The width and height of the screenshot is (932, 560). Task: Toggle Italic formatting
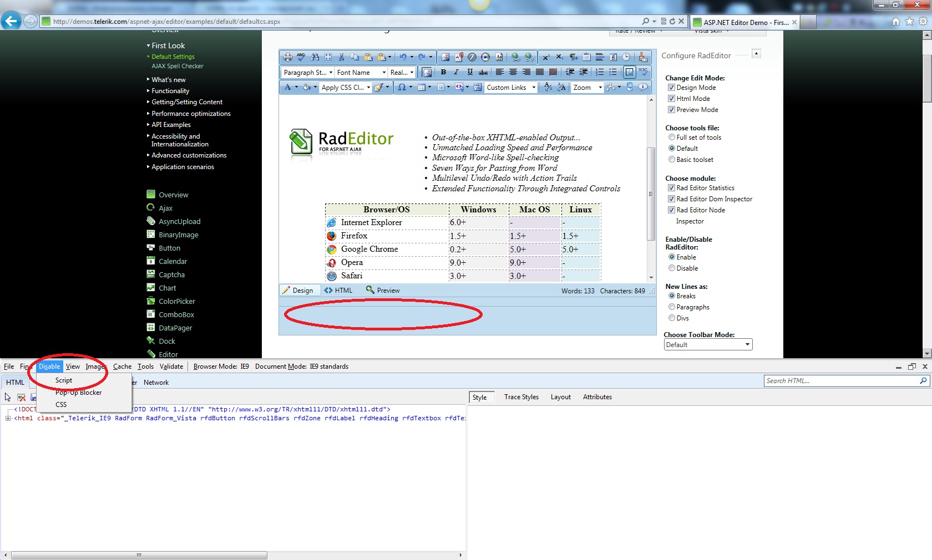pyautogui.click(x=457, y=72)
